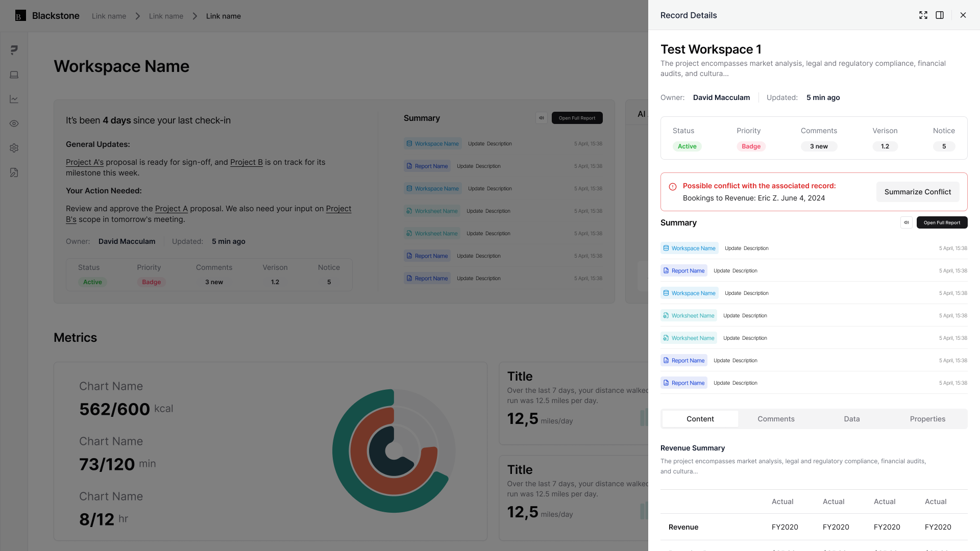
Task: Open the document chart icon in sidebar
Action: click(x=14, y=172)
